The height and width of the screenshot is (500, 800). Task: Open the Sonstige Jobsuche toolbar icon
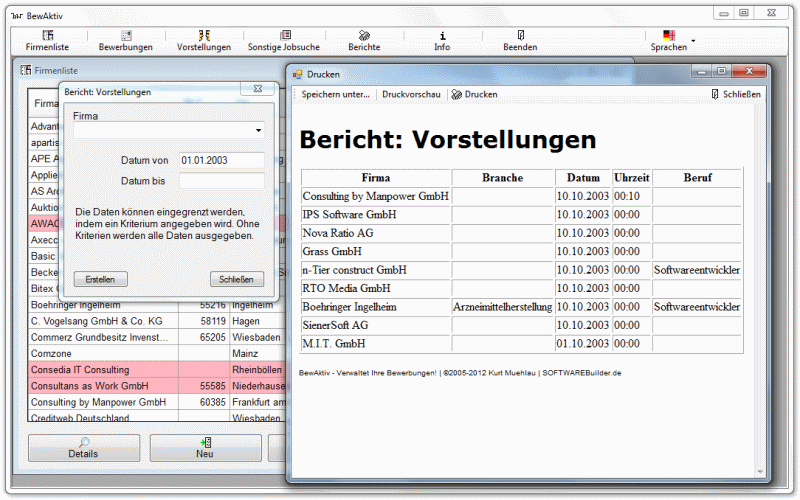(285, 35)
